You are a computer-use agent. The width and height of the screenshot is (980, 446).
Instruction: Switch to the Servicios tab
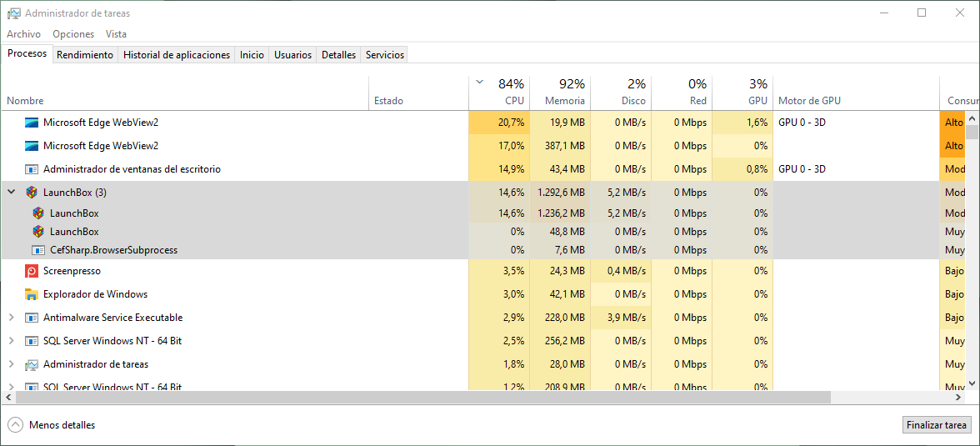click(385, 55)
